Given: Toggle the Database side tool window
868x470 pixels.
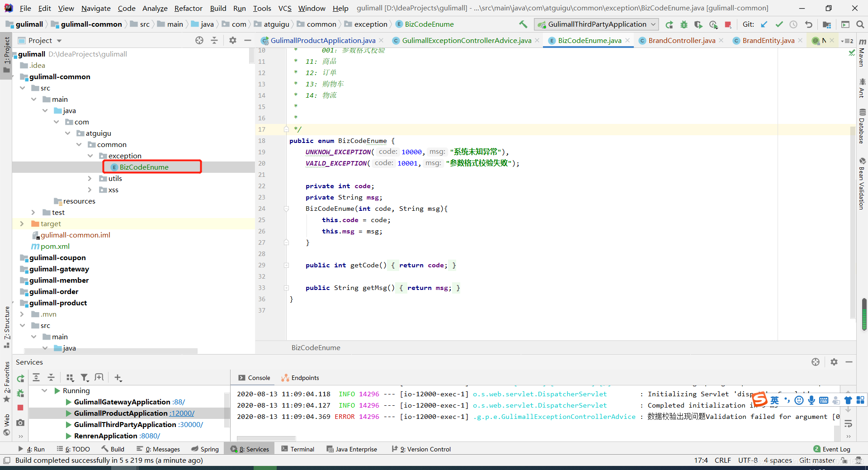Looking at the screenshot, I should pyautogui.click(x=862, y=126).
